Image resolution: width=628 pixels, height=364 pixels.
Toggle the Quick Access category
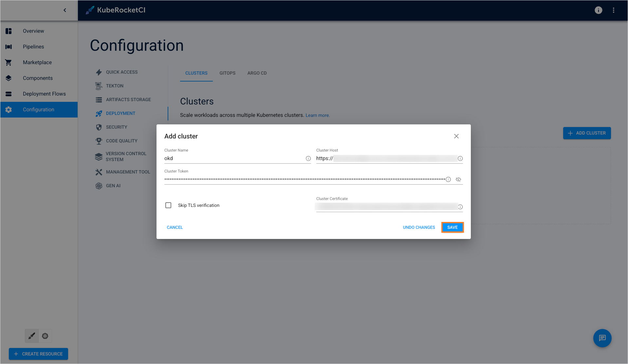[122, 72]
